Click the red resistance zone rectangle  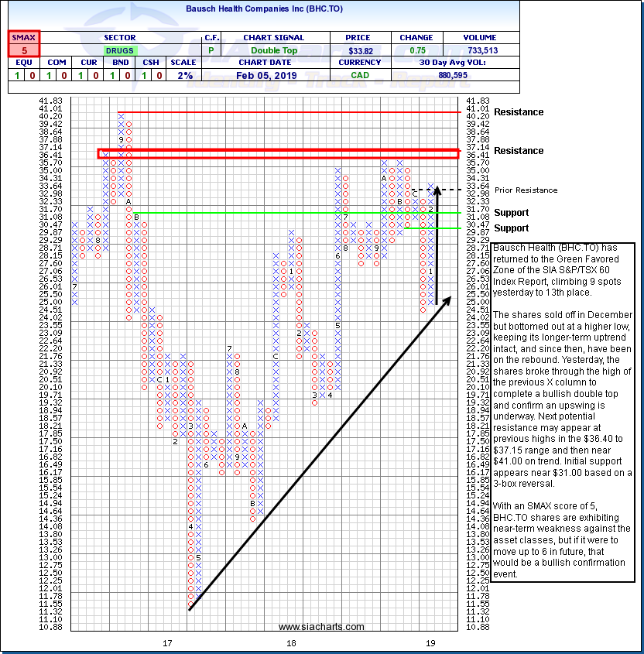click(x=279, y=154)
